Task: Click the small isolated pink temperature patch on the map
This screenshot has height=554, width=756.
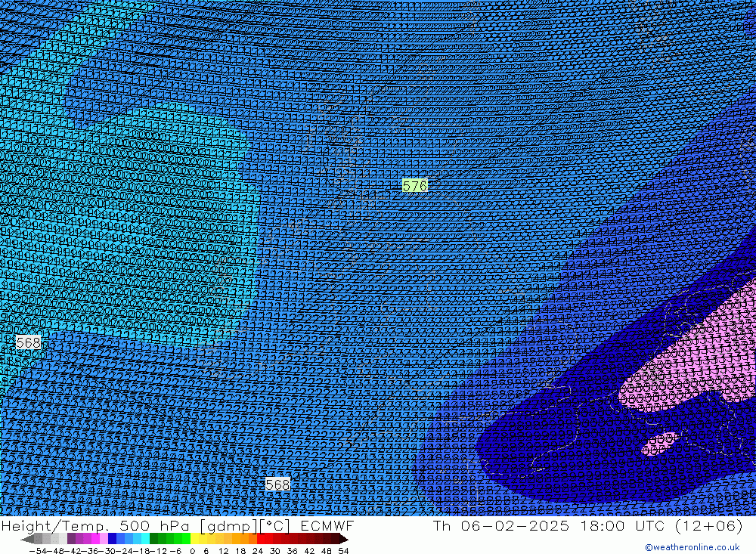Action: pyautogui.click(x=661, y=443)
